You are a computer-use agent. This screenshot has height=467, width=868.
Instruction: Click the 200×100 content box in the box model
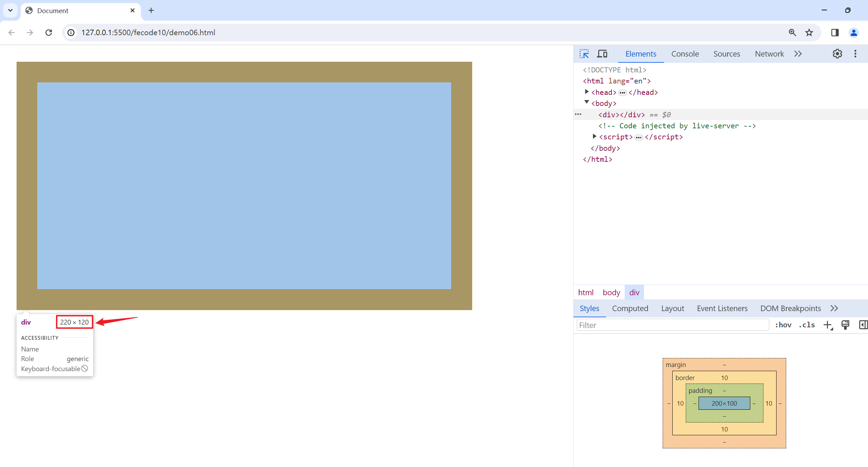(724, 403)
